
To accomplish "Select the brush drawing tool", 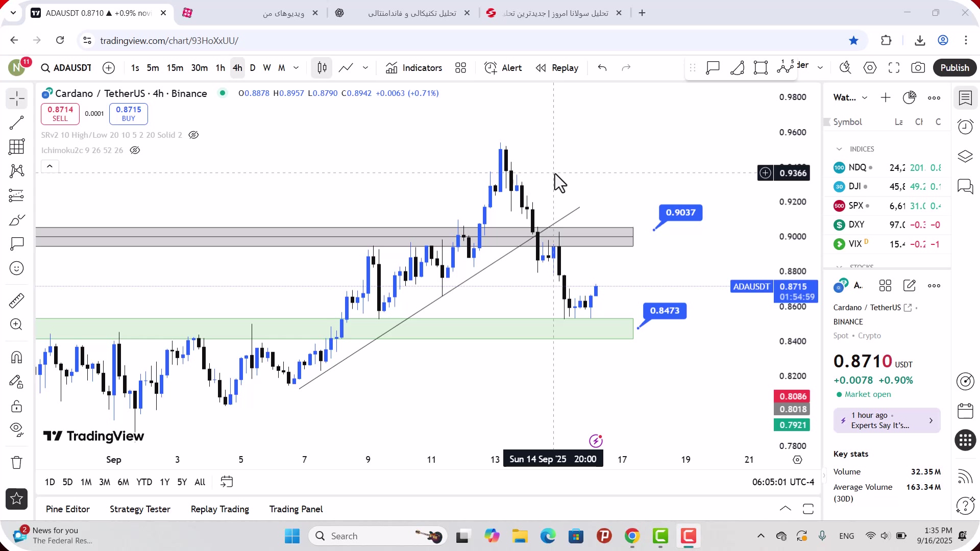I will [17, 220].
